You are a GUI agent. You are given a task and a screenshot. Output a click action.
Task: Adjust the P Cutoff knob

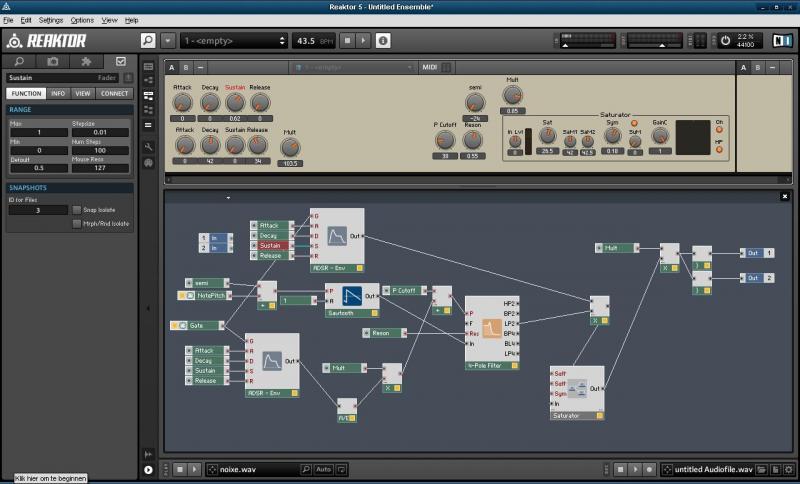pos(445,140)
